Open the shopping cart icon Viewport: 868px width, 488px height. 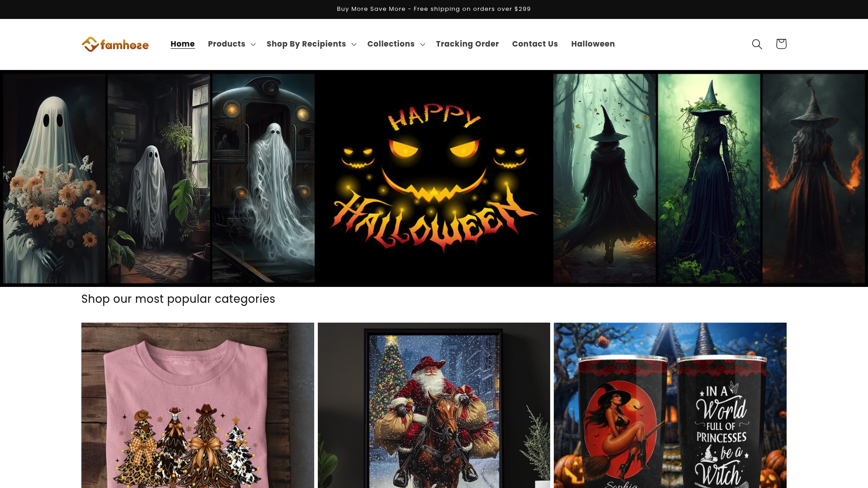click(781, 44)
